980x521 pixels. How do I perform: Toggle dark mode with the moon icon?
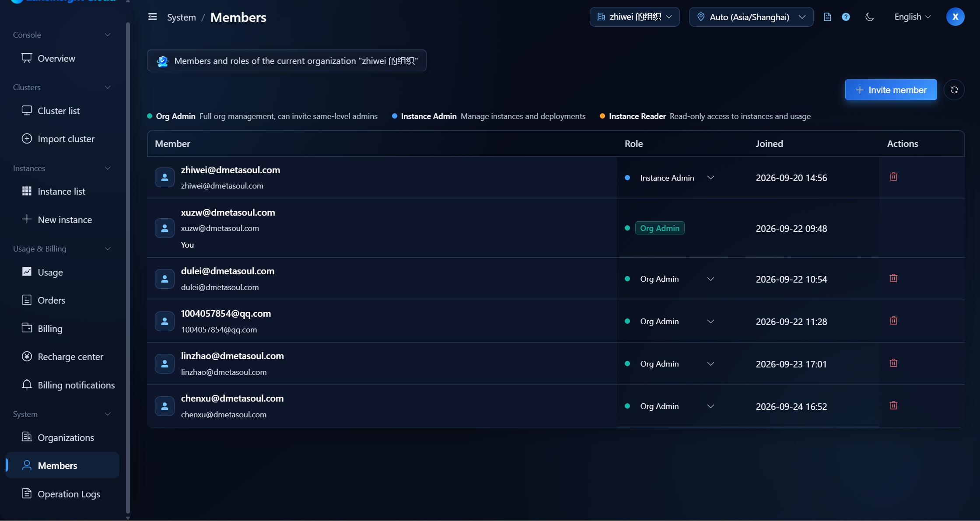[870, 17]
